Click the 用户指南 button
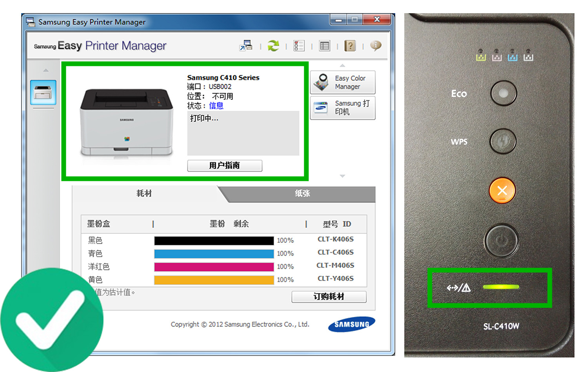 tap(225, 165)
